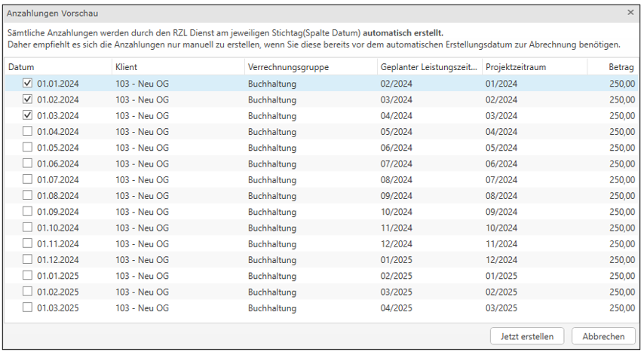
Task: Check the 01.03.2025 row checkbox
Action: coord(28,308)
